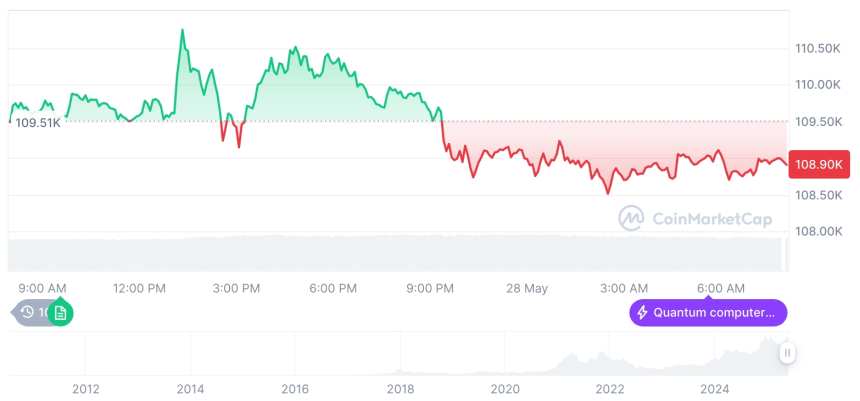The height and width of the screenshot is (401, 860).
Task: Click the 3:00 AM time axis label
Action: click(624, 289)
